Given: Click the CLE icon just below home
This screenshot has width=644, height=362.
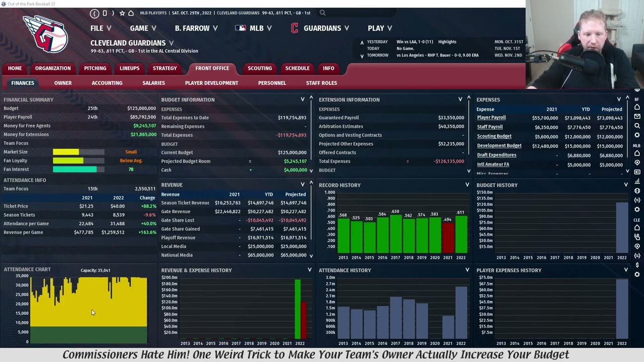Looking at the screenshot, I should (x=637, y=237).
